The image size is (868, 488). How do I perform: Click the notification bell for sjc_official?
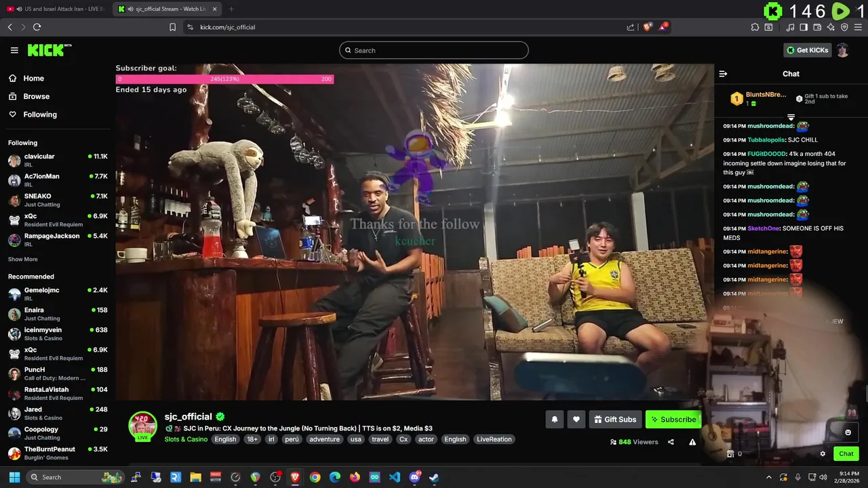[554, 420]
